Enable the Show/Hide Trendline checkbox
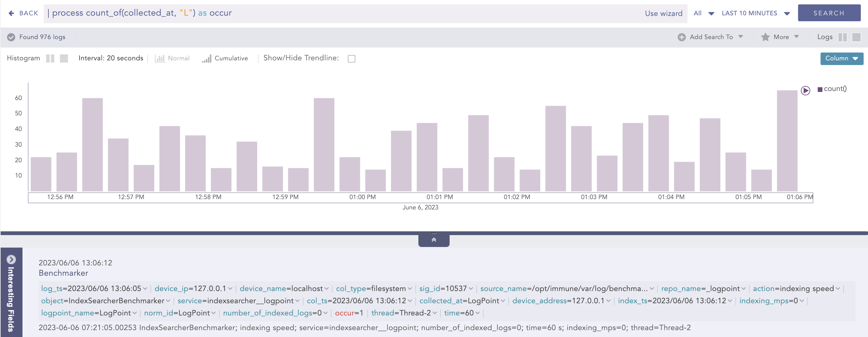The width and height of the screenshot is (868, 337). click(x=352, y=59)
